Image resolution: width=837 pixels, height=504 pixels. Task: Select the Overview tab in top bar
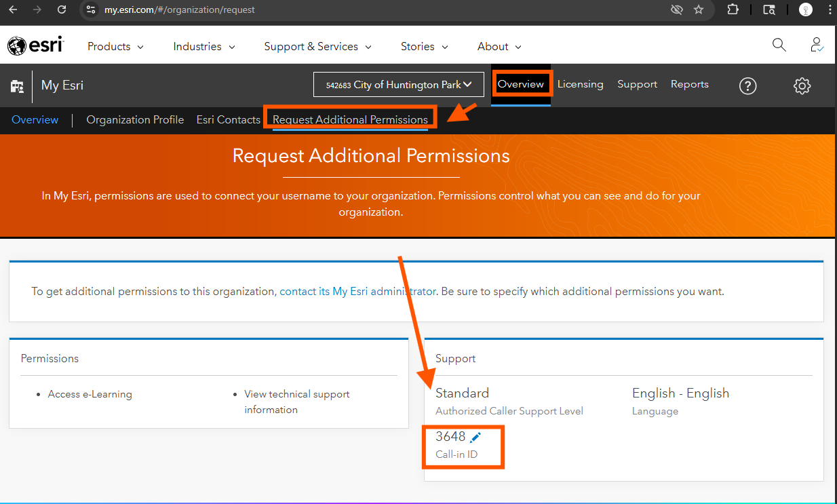[521, 84]
